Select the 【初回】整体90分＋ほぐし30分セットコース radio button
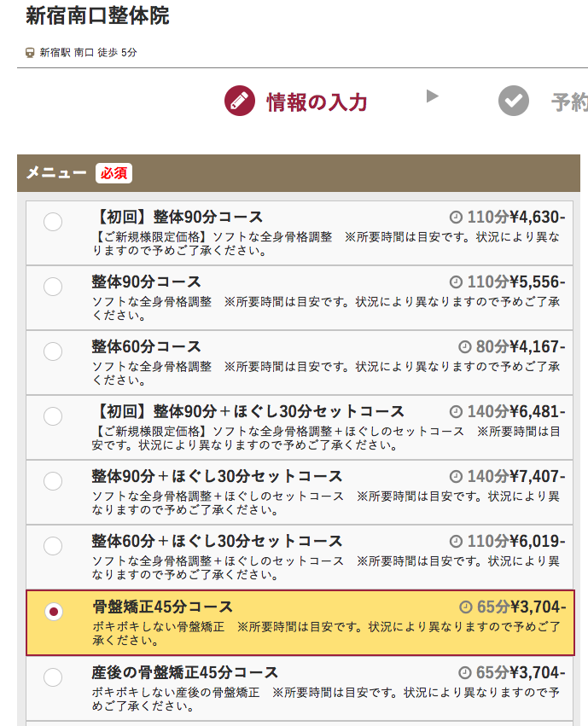This screenshot has height=726, width=588. [x=53, y=416]
